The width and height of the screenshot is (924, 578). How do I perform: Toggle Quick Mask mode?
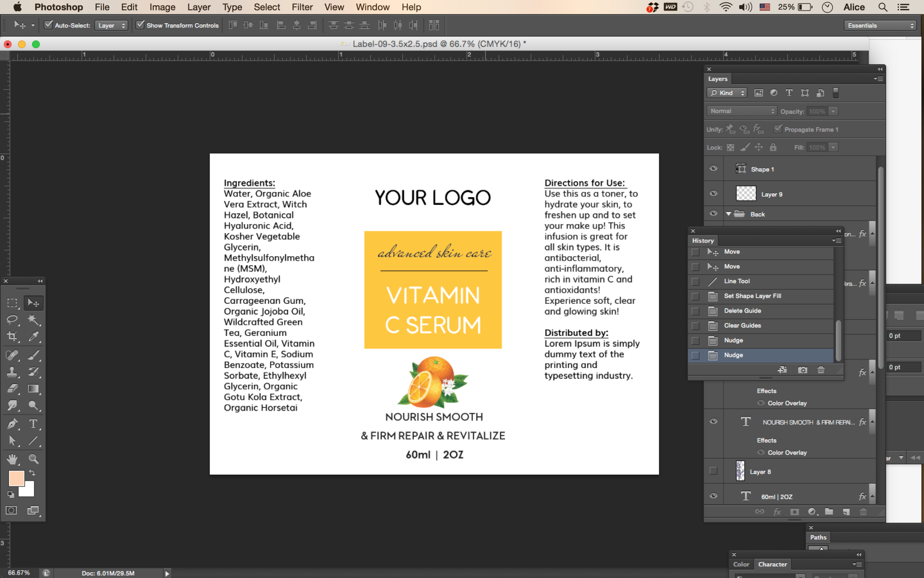(x=12, y=510)
